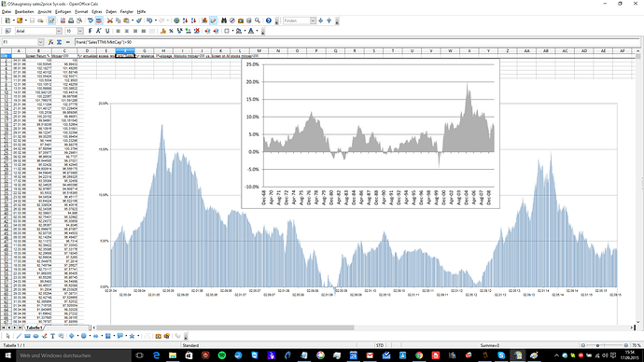Open the font size dropdown
This screenshot has width=644, height=362.
pos(80,31)
